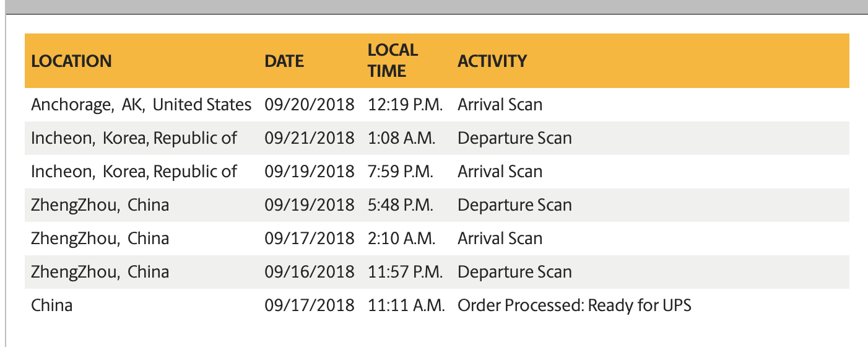Screen dimensions: 868x347
Task: Click the 09/20/2018 date cell
Action: (x=310, y=105)
